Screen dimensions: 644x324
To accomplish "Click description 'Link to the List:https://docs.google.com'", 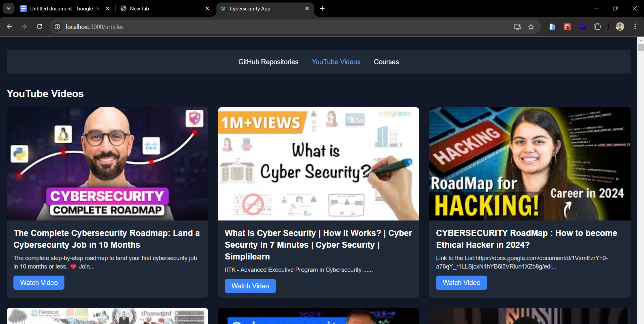I will 522,262.
